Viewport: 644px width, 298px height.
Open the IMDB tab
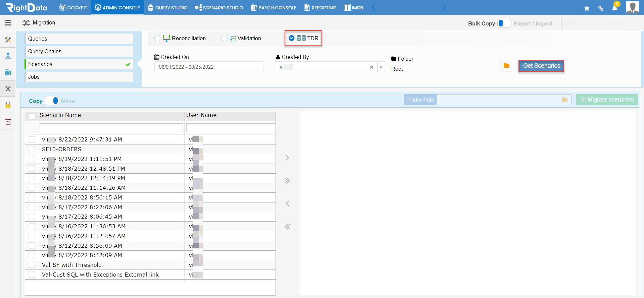click(353, 7)
